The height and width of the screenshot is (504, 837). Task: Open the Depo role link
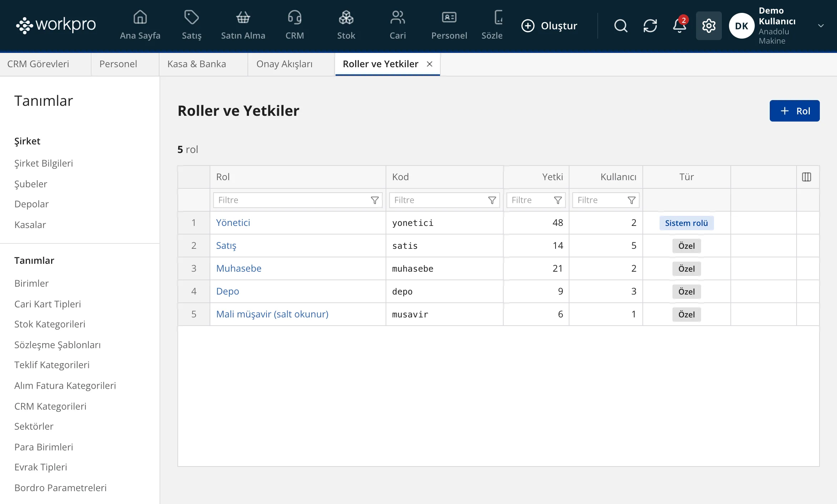227,291
